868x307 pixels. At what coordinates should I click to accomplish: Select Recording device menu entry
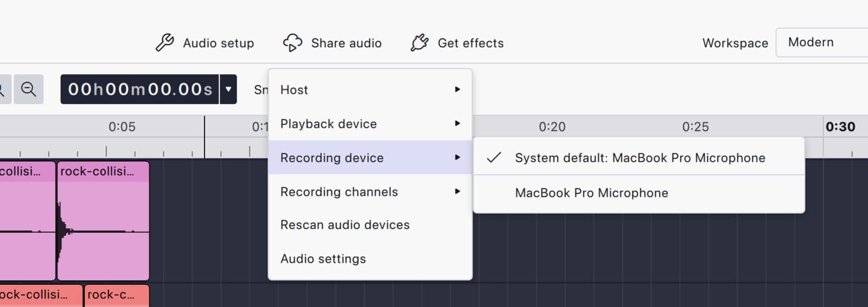[370, 157]
